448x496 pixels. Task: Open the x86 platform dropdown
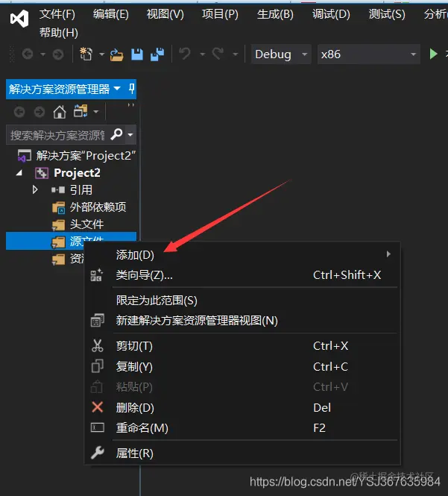coord(369,54)
